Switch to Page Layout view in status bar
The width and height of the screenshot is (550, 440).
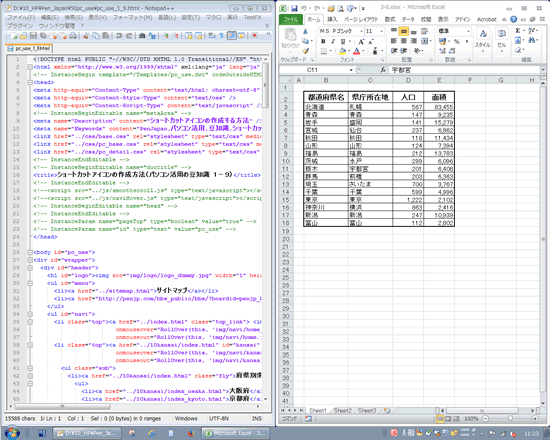(x=448, y=419)
